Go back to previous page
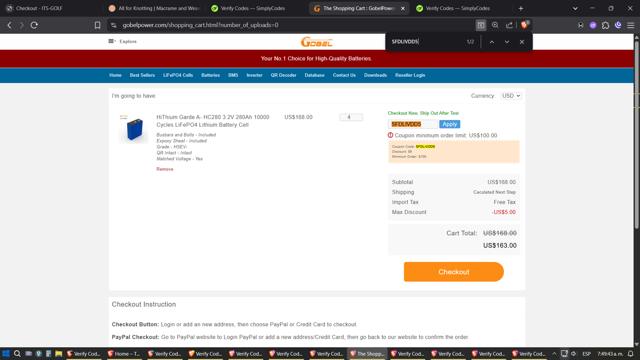 tap(9, 25)
